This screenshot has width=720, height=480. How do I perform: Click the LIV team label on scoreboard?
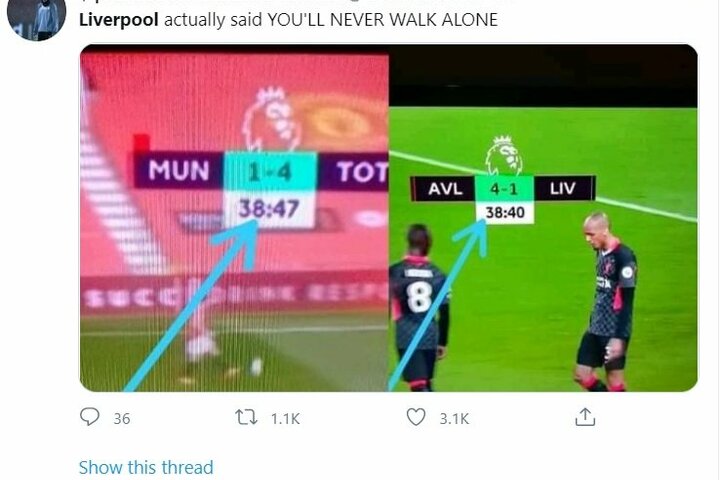[x=563, y=188]
